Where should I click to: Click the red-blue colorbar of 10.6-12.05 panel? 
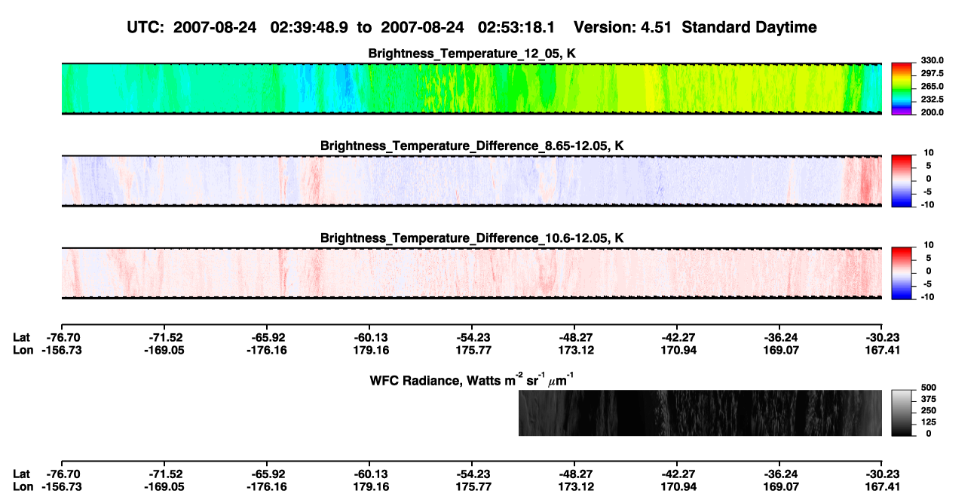coord(902,273)
